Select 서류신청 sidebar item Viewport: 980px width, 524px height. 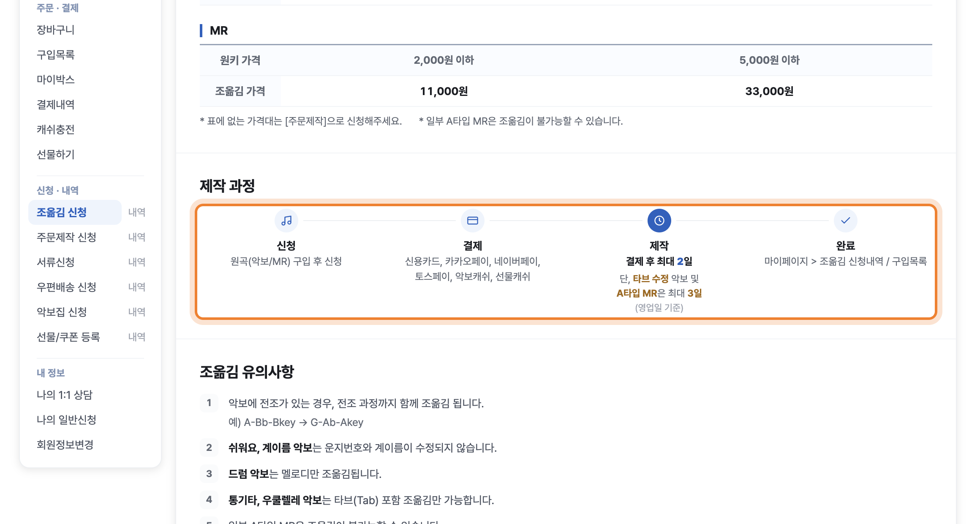point(55,262)
